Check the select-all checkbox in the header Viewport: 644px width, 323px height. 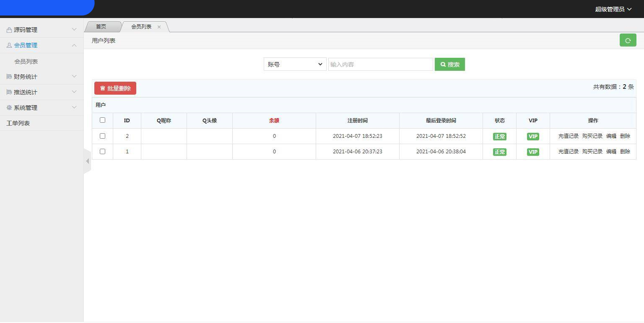[x=102, y=120]
